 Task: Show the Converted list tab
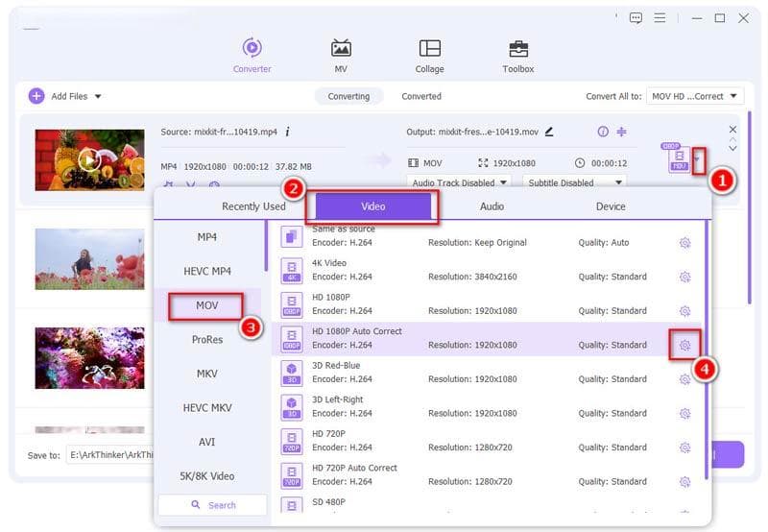click(421, 96)
